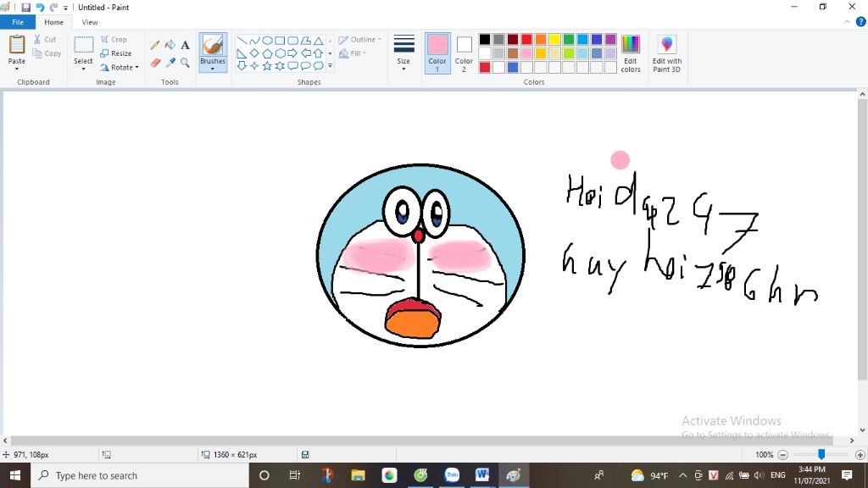The height and width of the screenshot is (488, 868).
Task: Click the taskbar search box
Action: pyautogui.click(x=140, y=475)
